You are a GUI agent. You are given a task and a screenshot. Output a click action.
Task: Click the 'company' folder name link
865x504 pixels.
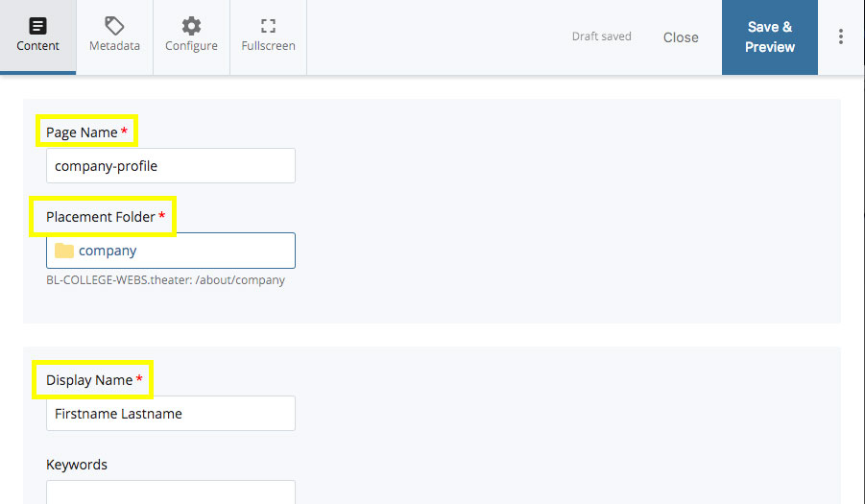click(108, 251)
